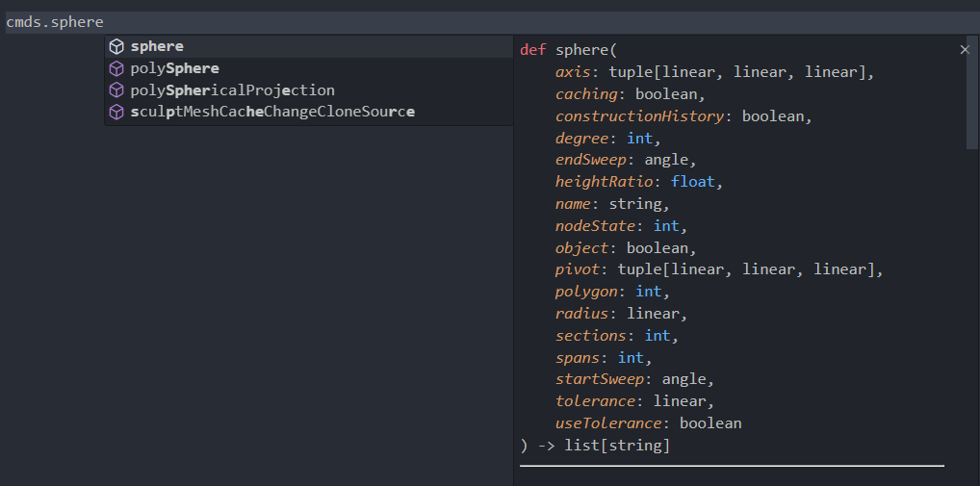Image resolution: width=980 pixels, height=486 pixels.
Task: Click the heightRatio float type label
Action: point(693,183)
